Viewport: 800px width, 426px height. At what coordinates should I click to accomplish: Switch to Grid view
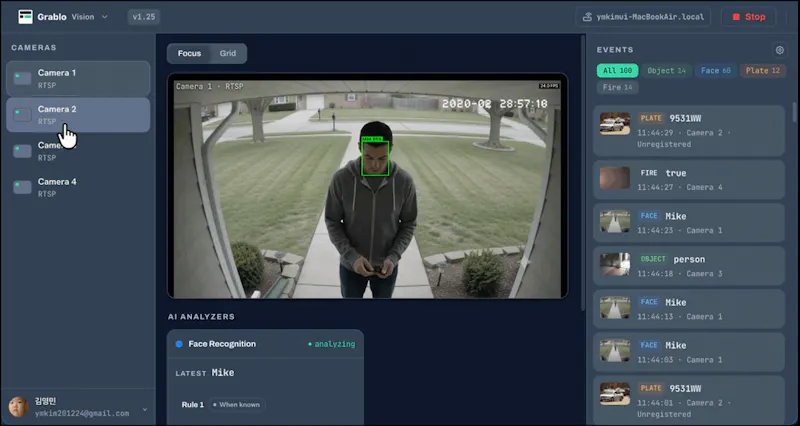228,54
